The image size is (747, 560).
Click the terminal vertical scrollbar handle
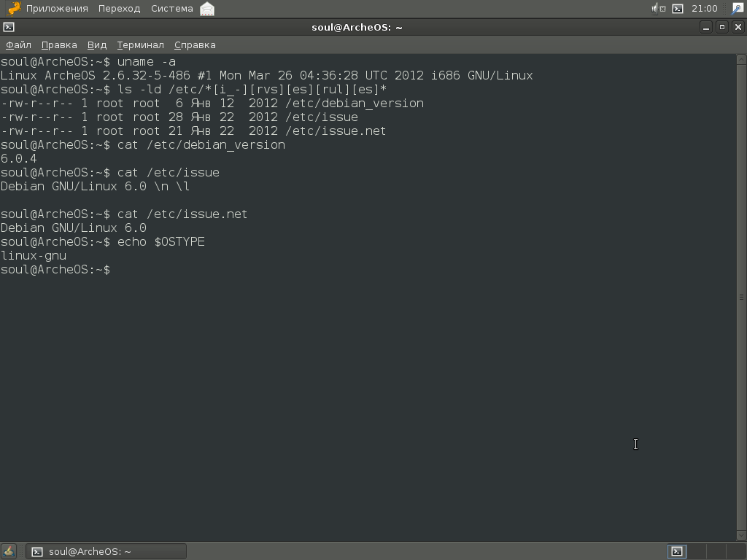coord(741,297)
